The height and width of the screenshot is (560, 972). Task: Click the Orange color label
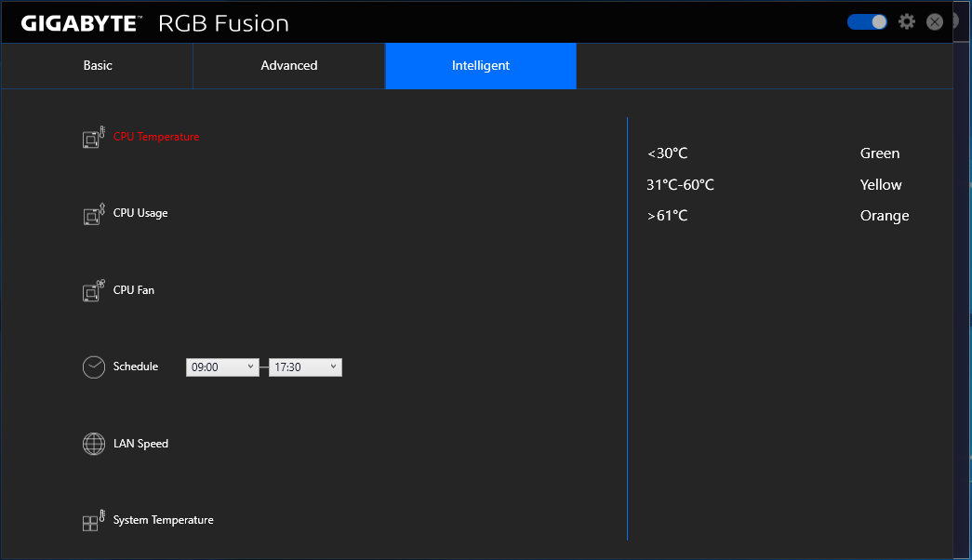[885, 216]
